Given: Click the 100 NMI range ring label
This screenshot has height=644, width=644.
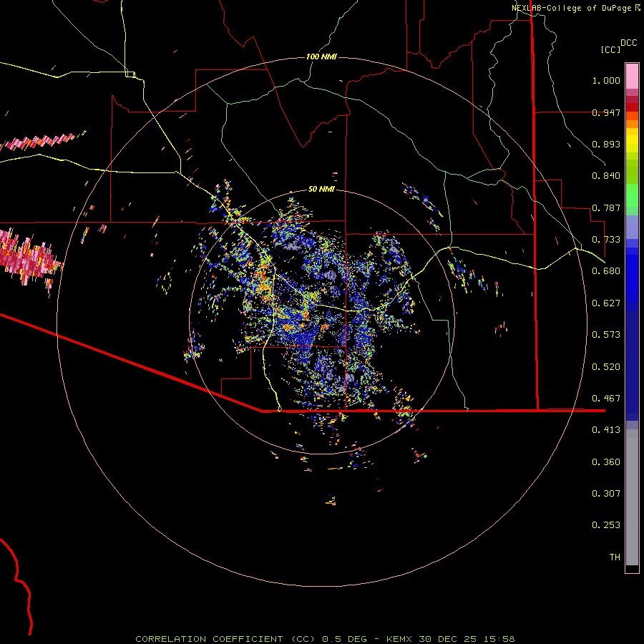Looking at the screenshot, I should point(321,57).
